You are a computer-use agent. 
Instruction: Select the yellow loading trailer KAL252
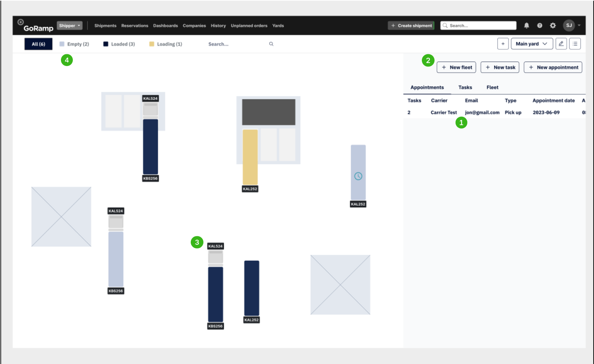click(250, 157)
